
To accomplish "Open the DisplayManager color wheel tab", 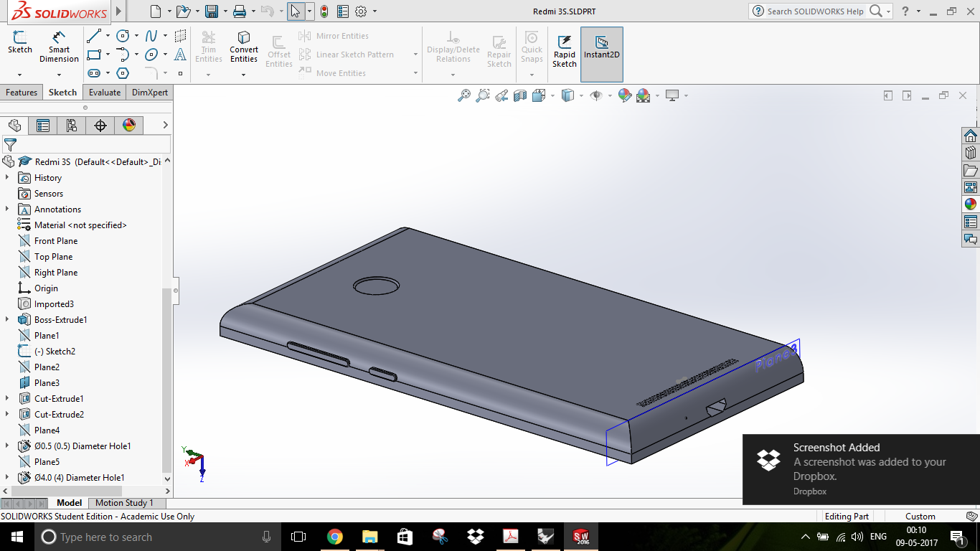I will [x=129, y=126].
